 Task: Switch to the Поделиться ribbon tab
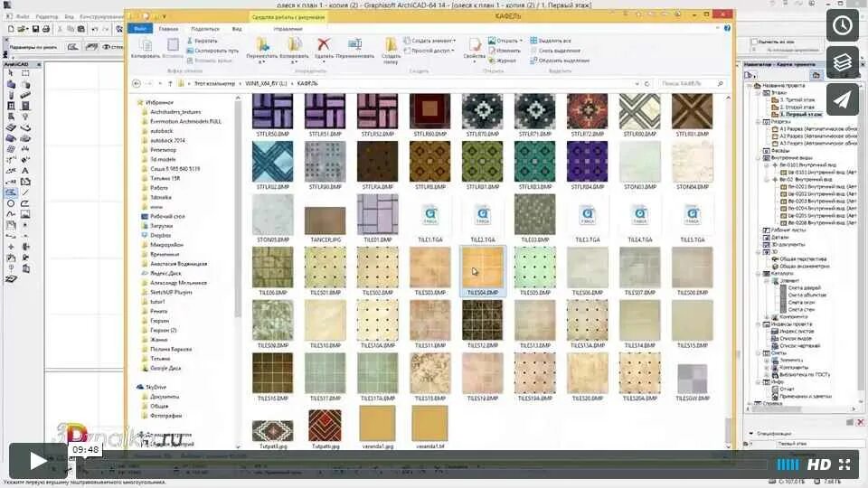205,29
